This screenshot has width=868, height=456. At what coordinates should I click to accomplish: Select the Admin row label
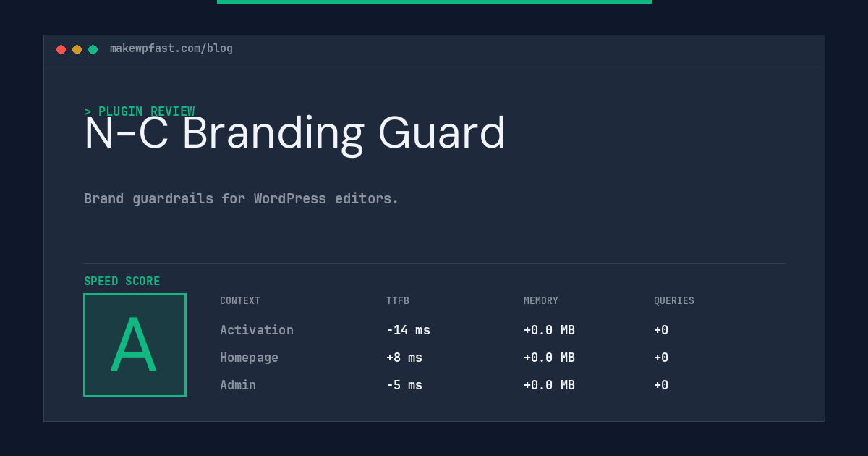tap(238, 385)
